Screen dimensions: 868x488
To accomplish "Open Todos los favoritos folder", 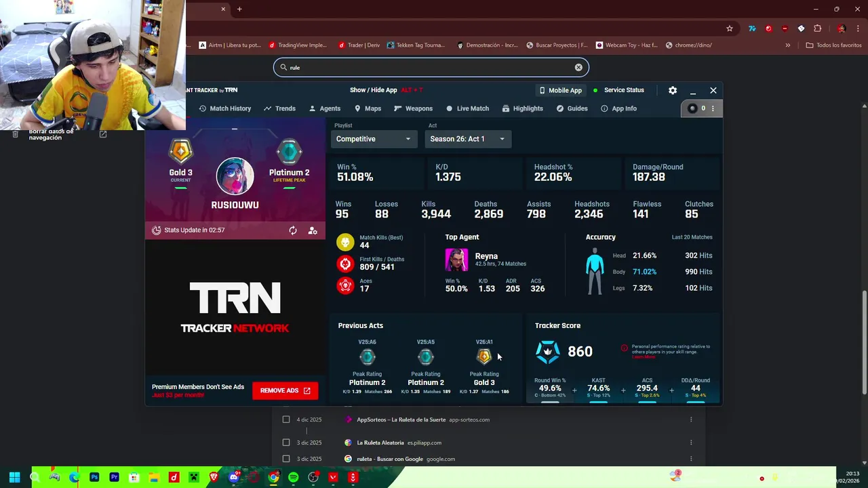I will click(833, 45).
